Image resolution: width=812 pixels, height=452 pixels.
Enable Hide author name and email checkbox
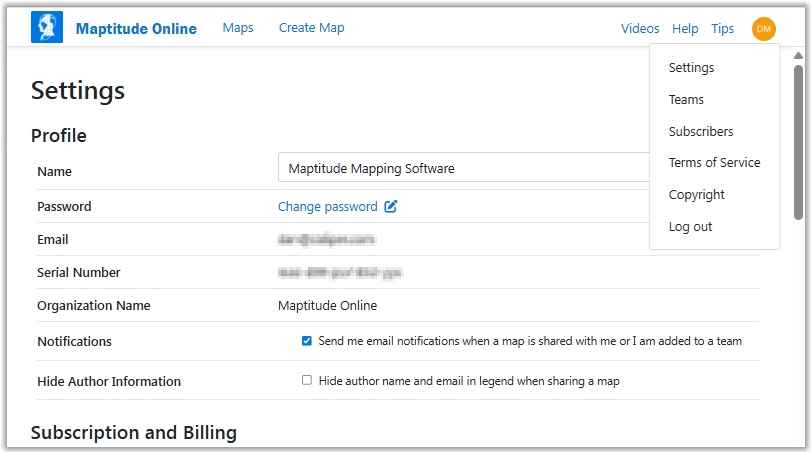[307, 381]
